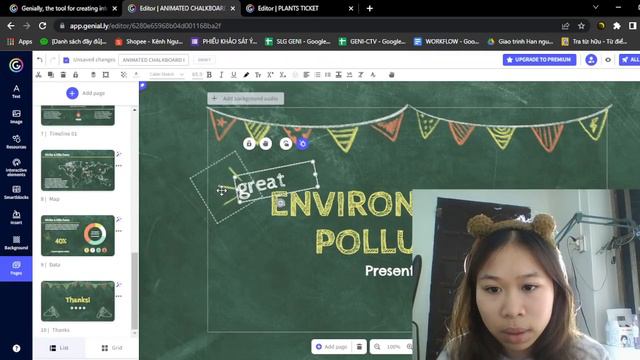Select the Map page thumbnail
The width and height of the screenshot is (640, 360).
click(78, 170)
